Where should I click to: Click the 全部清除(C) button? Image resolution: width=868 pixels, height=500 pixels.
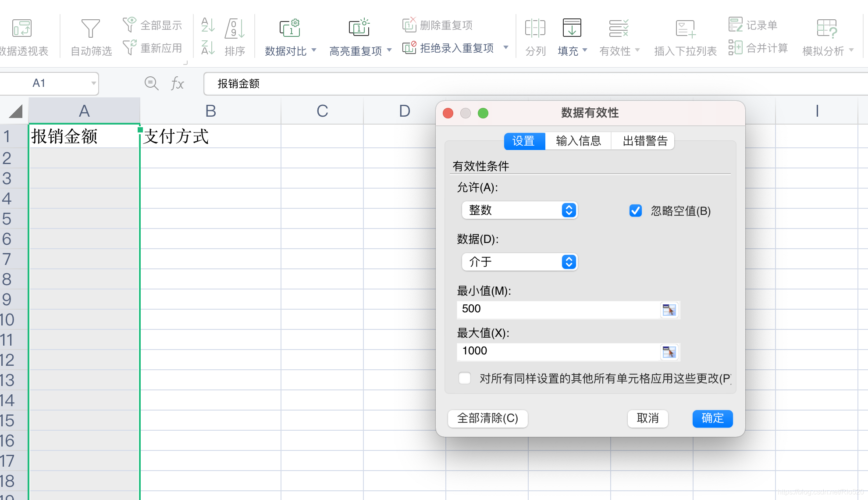click(x=487, y=418)
